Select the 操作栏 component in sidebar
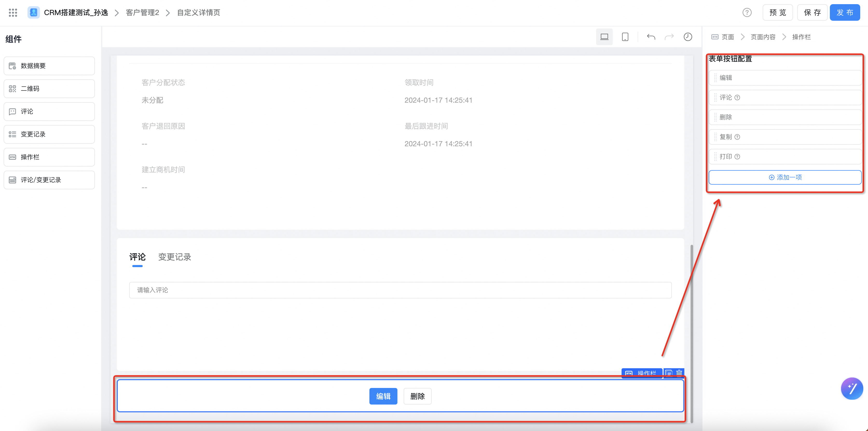Screen dimensions: 868x431 point(49,157)
